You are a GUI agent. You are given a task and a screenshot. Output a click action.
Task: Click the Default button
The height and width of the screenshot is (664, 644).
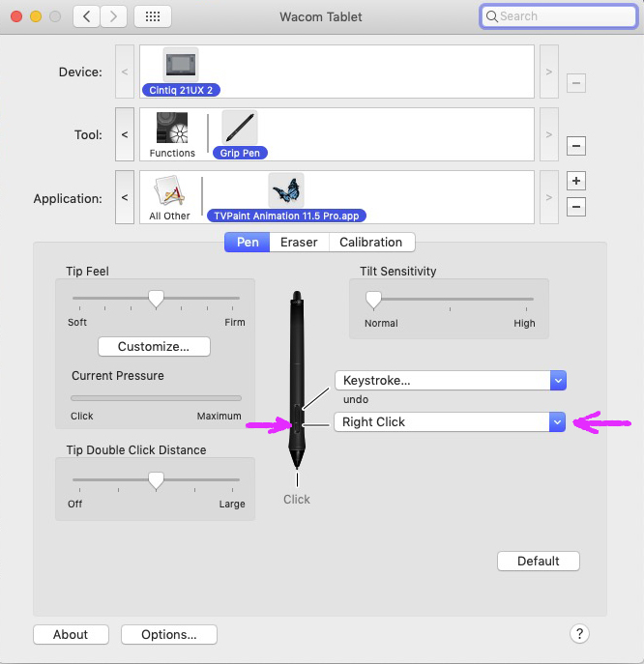point(539,562)
